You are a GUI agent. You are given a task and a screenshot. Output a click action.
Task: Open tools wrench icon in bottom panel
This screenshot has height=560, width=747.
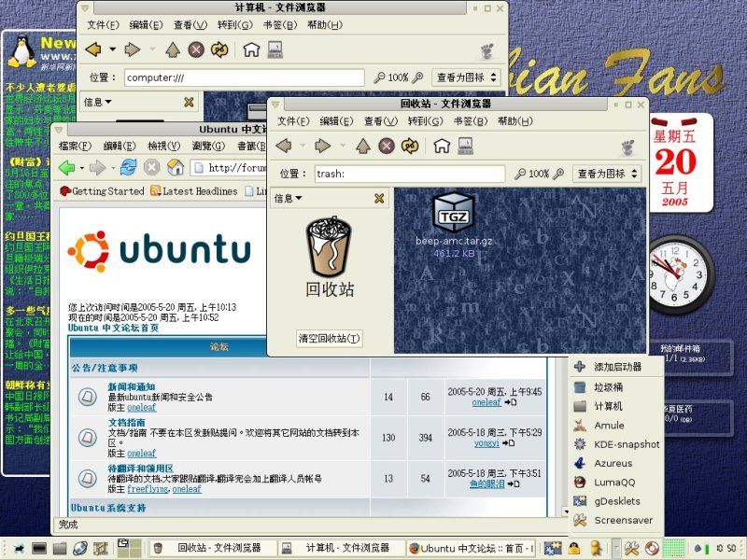631,548
